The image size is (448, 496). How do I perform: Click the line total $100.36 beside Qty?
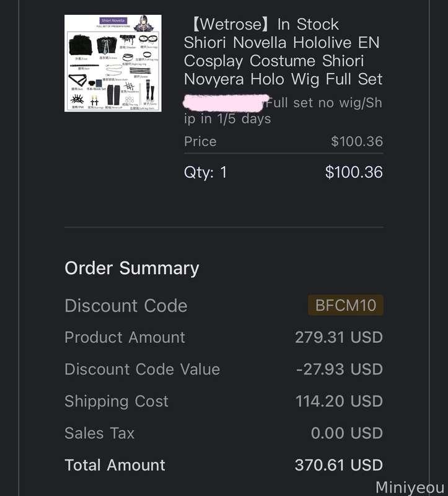pyautogui.click(x=354, y=172)
